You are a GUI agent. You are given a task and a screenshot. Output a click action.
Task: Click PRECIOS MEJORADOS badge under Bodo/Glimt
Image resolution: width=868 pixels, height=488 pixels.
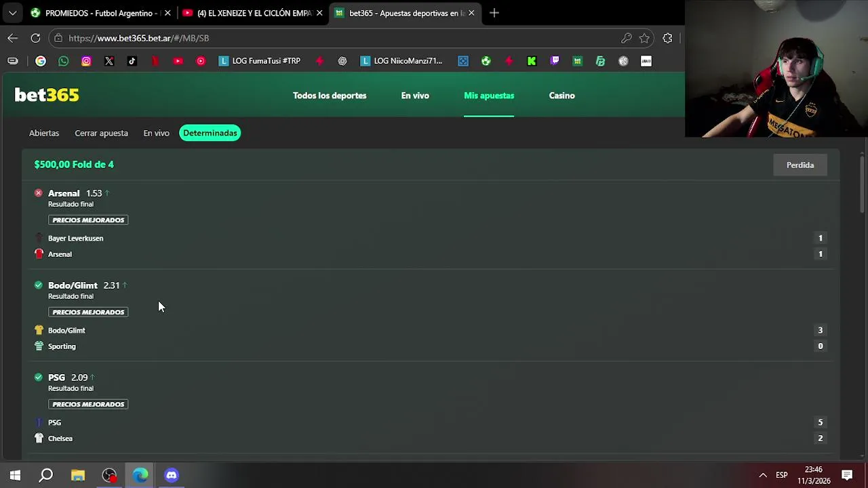tap(88, 312)
